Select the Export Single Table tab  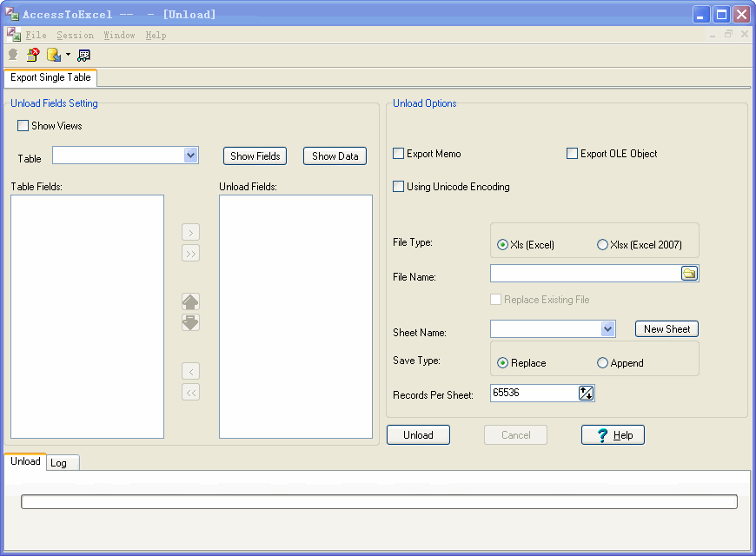tap(50, 77)
